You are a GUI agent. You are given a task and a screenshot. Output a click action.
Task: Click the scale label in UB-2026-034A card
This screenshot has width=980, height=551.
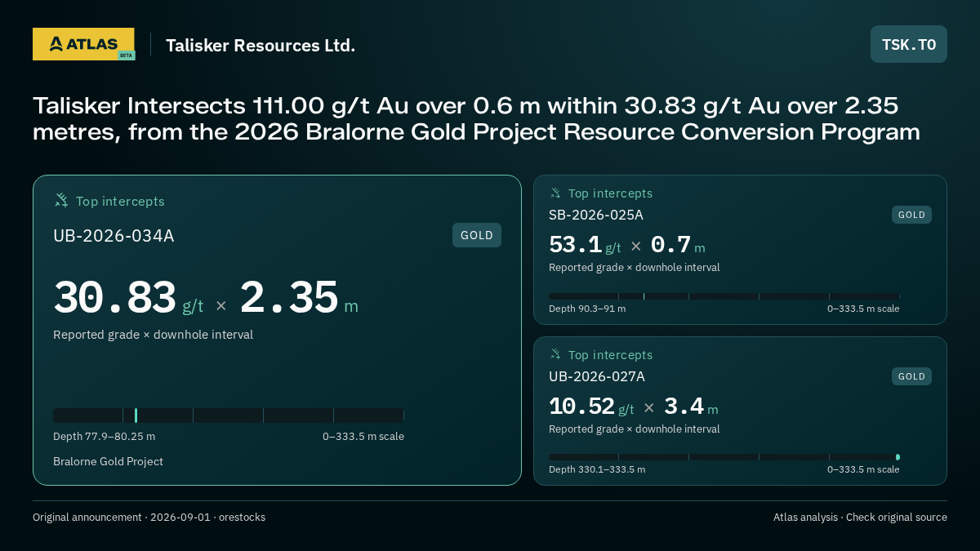pos(363,437)
